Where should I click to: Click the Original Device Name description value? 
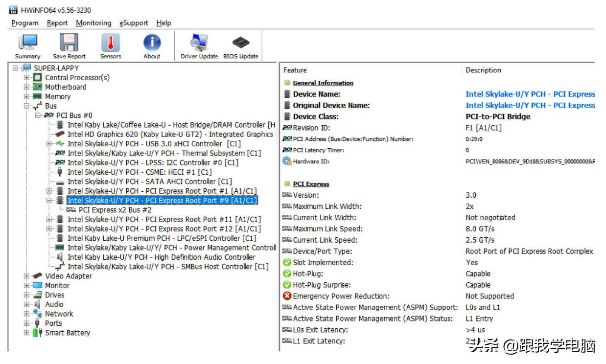(530, 105)
